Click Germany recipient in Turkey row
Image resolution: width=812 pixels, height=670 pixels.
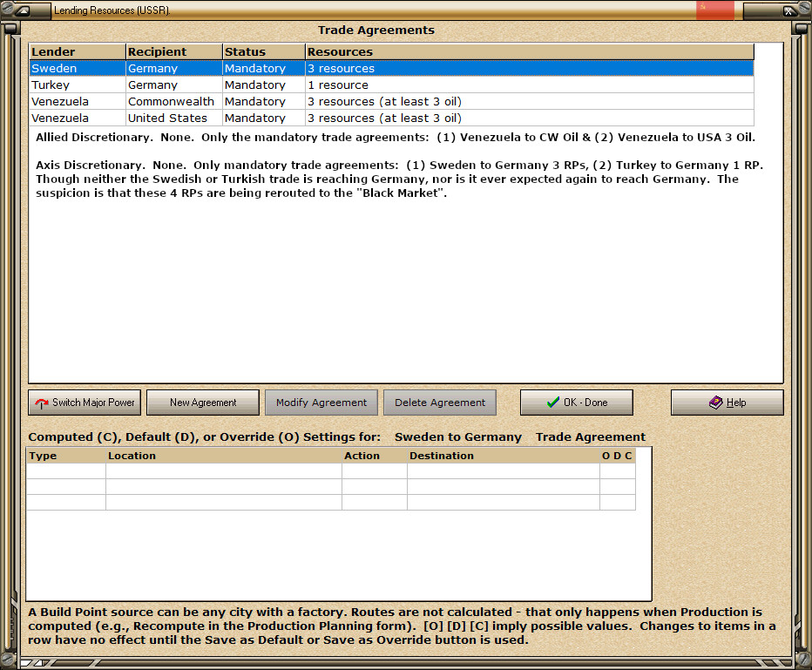(174, 85)
